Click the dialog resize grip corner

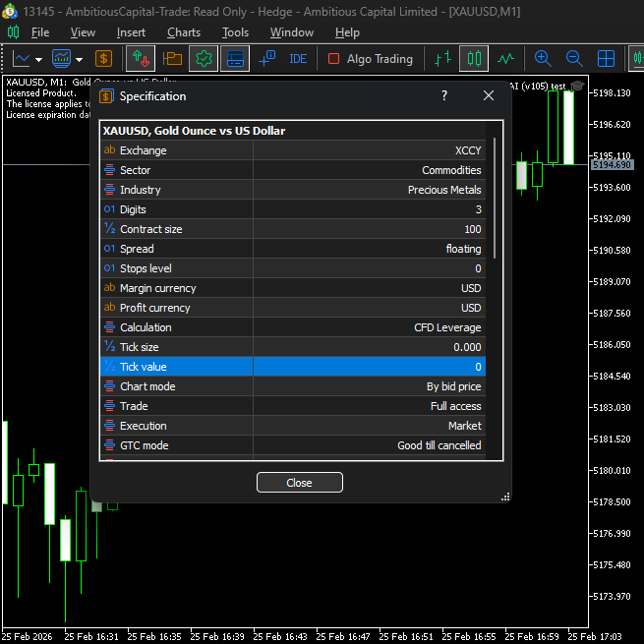pyautogui.click(x=505, y=497)
